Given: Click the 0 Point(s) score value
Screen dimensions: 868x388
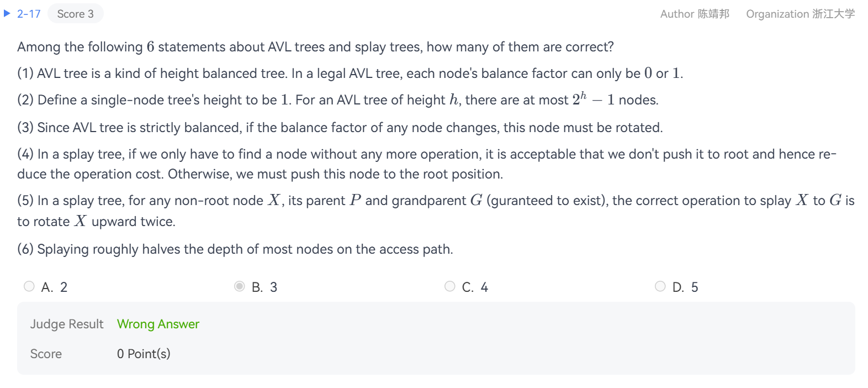Looking at the screenshot, I should click(144, 354).
